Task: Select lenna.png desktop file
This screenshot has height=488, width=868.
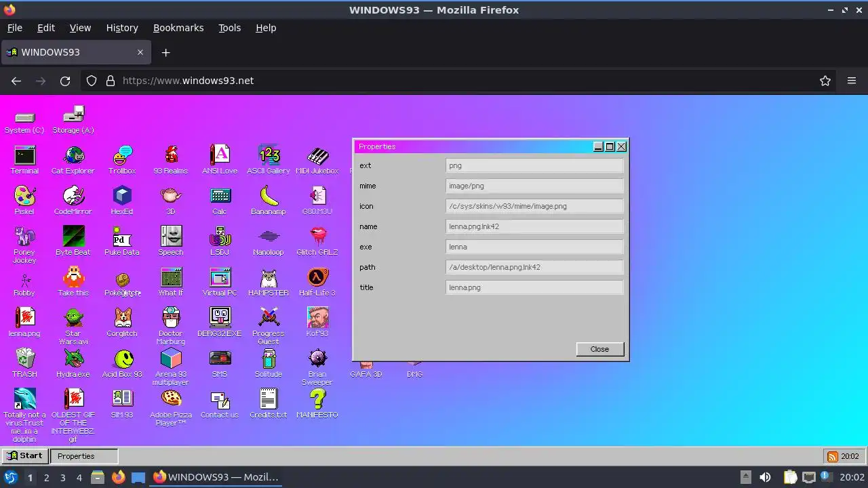Action: click(x=24, y=323)
